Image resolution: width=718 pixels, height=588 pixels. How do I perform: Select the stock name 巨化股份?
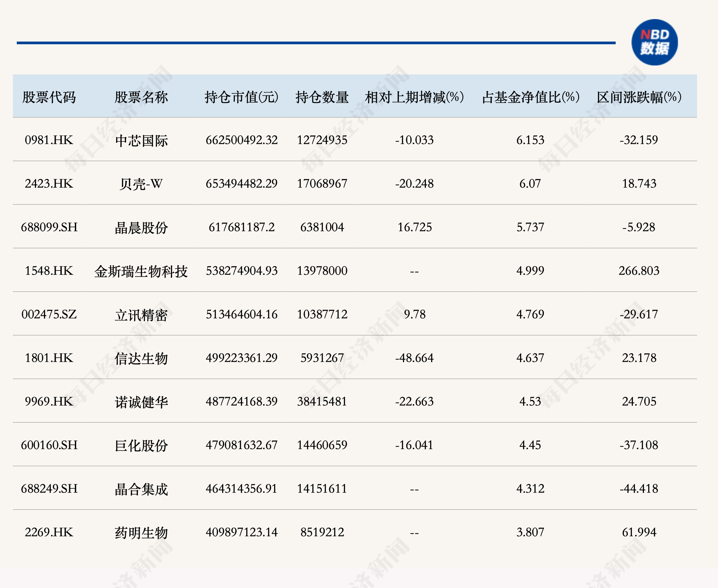click(x=141, y=446)
